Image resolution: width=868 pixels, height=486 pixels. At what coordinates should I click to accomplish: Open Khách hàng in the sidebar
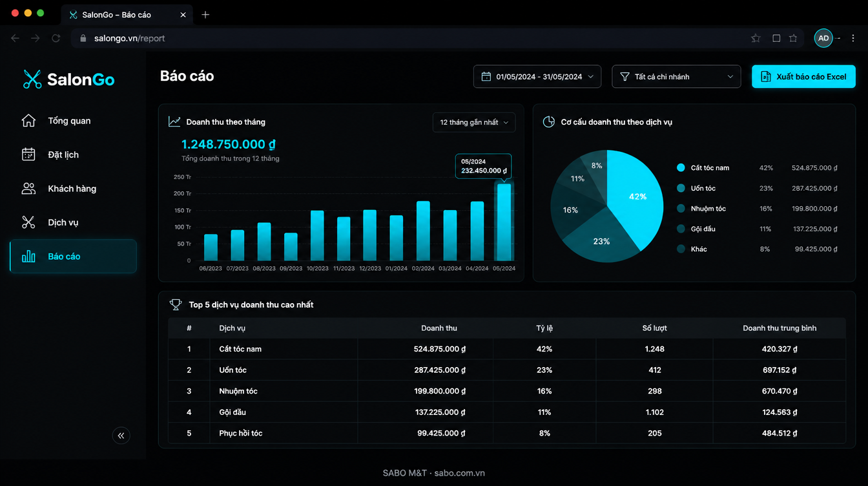click(73, 189)
